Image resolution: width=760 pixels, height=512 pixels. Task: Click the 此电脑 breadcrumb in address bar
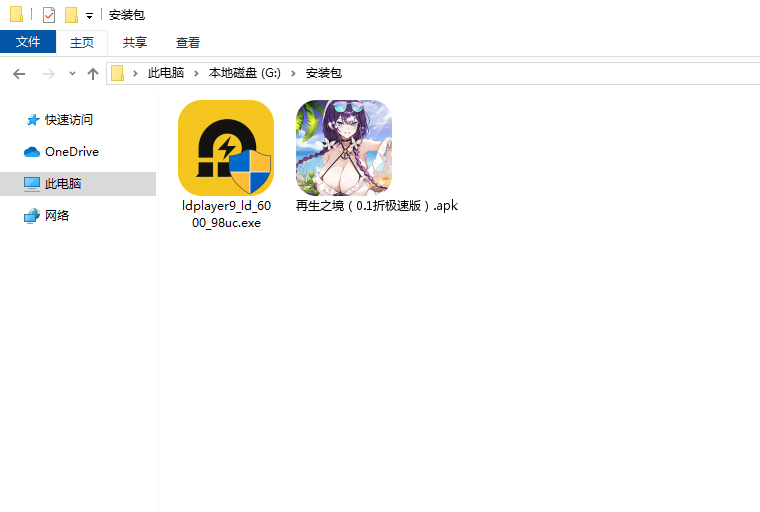click(x=166, y=73)
